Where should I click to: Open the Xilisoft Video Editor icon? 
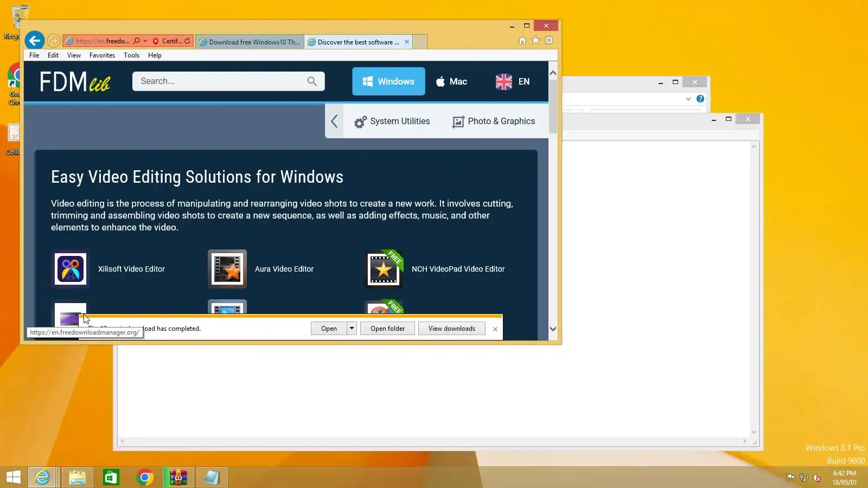pyautogui.click(x=71, y=269)
